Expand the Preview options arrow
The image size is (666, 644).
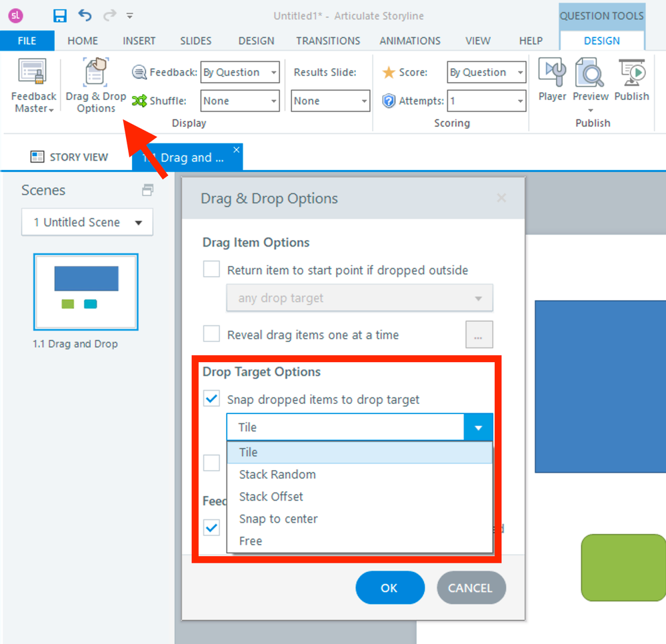tap(591, 111)
